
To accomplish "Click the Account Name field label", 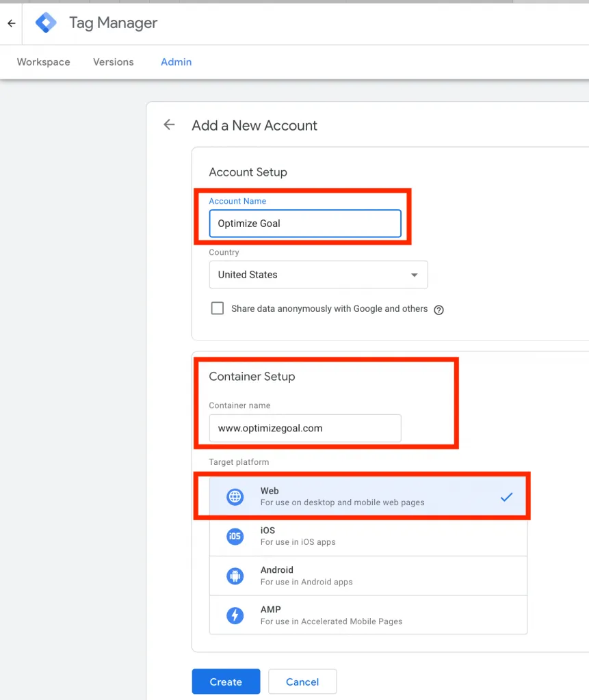I will pyautogui.click(x=237, y=201).
